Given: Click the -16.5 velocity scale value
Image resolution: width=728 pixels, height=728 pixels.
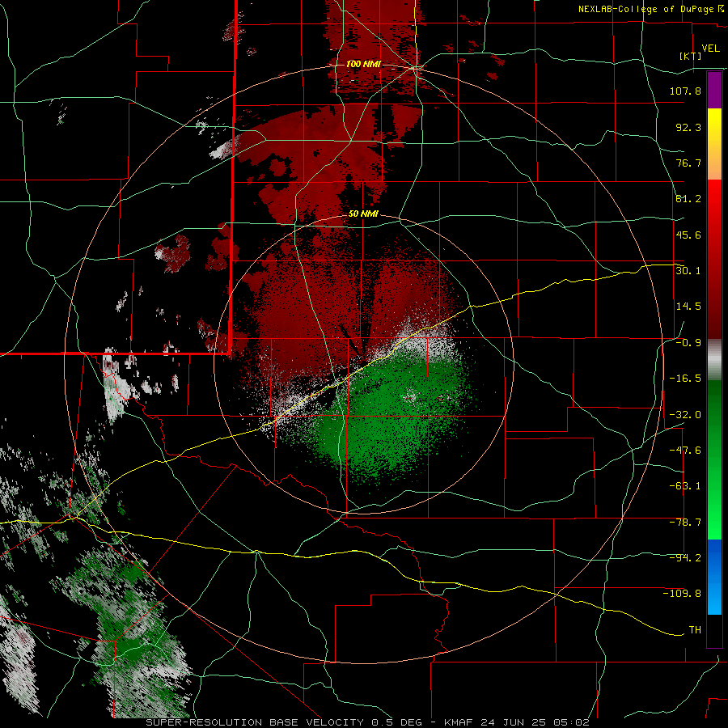Looking at the screenshot, I should point(685,379).
